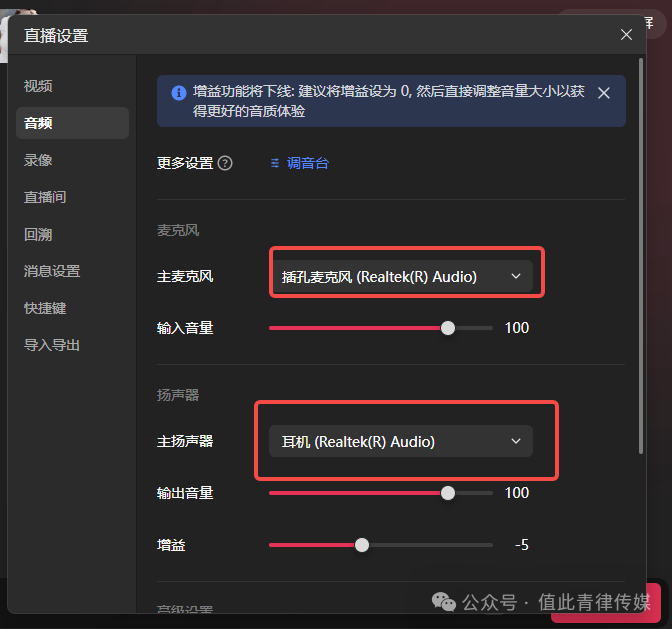Click the 调音台 mixer icon
The width and height of the screenshot is (672, 629).
tap(275, 163)
